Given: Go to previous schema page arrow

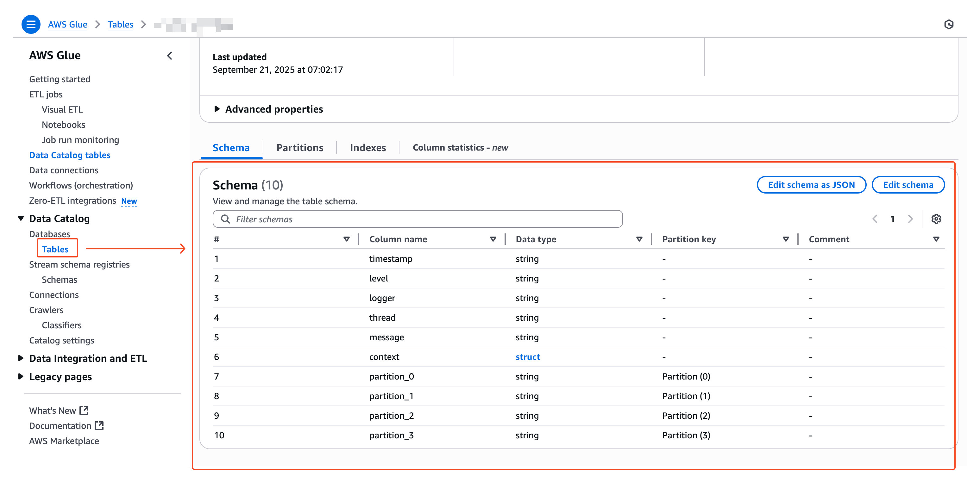Looking at the screenshot, I should click(x=875, y=219).
